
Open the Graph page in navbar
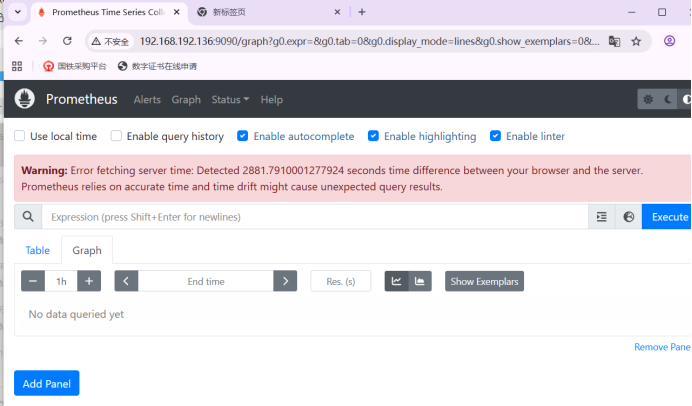(186, 100)
